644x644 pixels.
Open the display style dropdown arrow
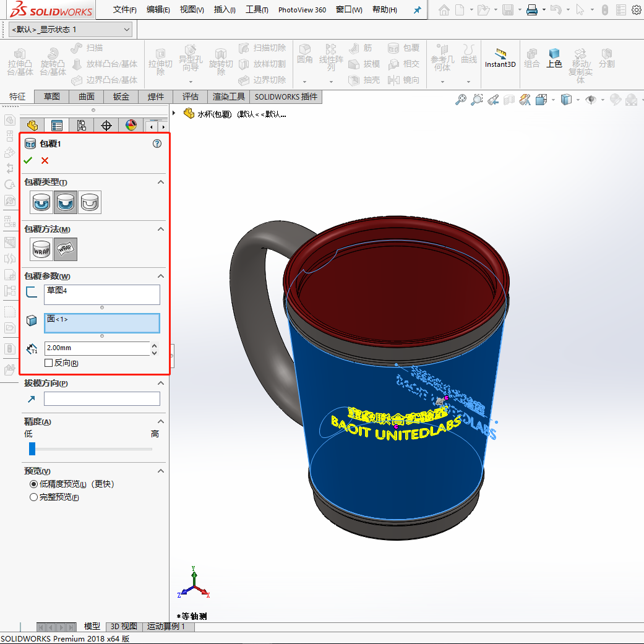(578, 100)
